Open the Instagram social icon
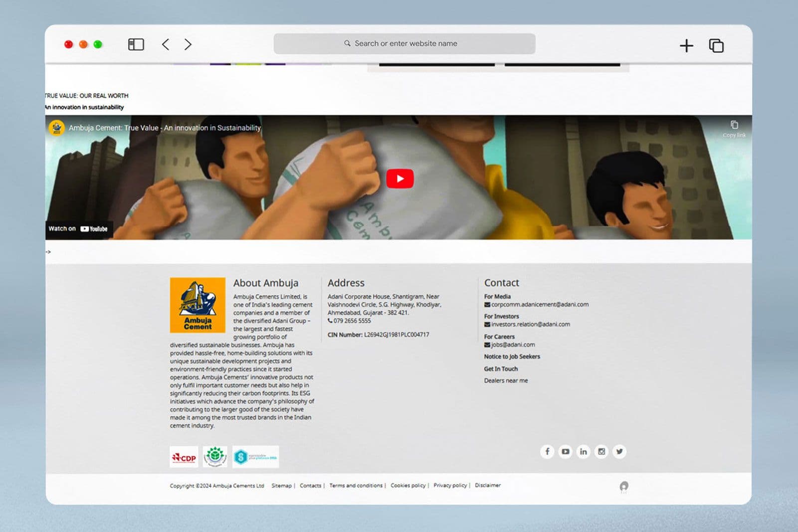This screenshot has width=798, height=532. pyautogui.click(x=601, y=452)
